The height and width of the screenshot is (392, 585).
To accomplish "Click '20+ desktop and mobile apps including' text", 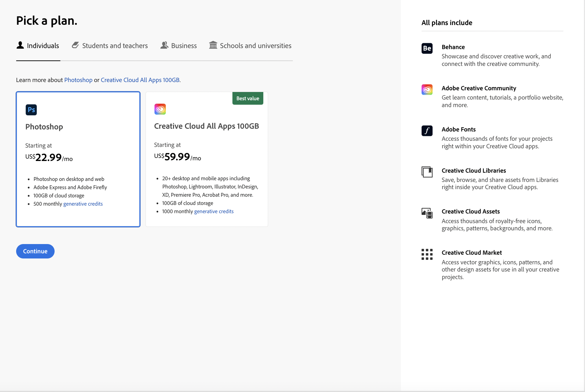I will click(206, 178).
